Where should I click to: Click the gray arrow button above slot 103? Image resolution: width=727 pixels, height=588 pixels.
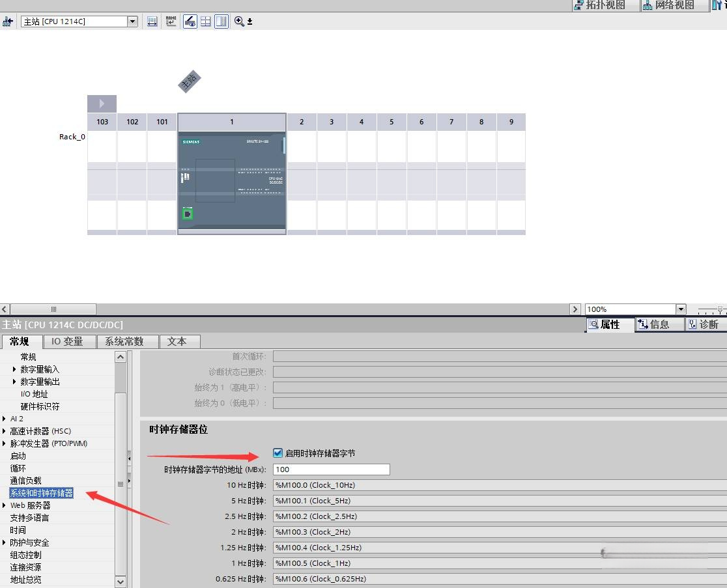102,104
